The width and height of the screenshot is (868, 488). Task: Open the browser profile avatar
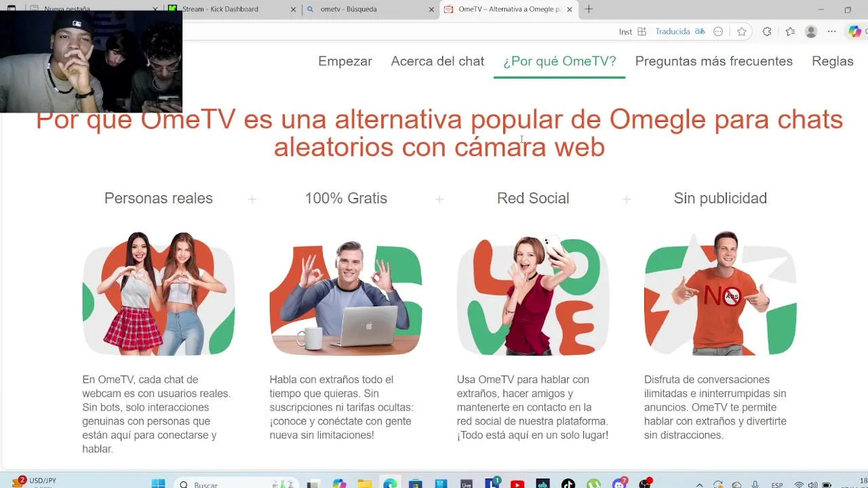[811, 32]
